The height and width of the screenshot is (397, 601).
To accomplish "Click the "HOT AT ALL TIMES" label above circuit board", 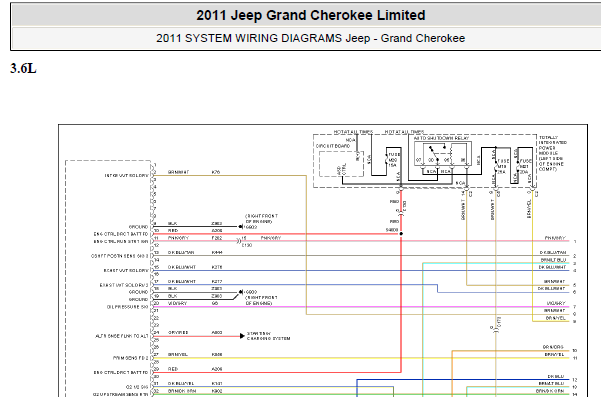I will tap(353, 131).
